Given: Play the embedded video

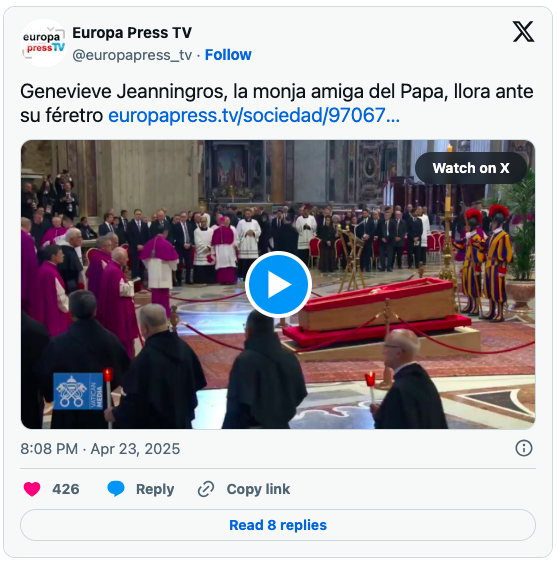Looking at the screenshot, I should coord(278,284).
